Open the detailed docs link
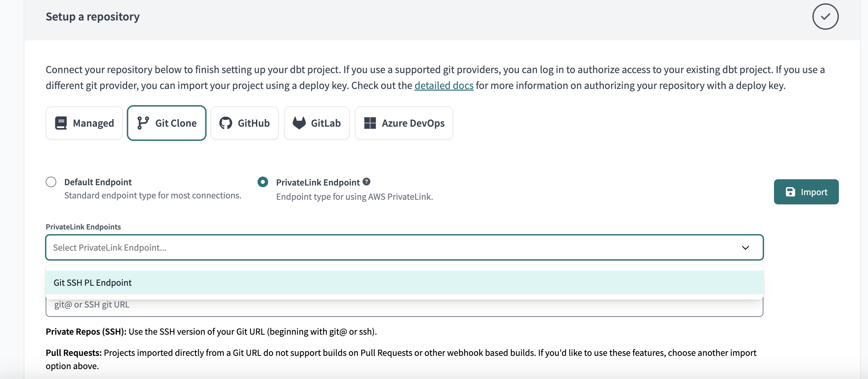The image size is (868, 379). click(x=444, y=85)
